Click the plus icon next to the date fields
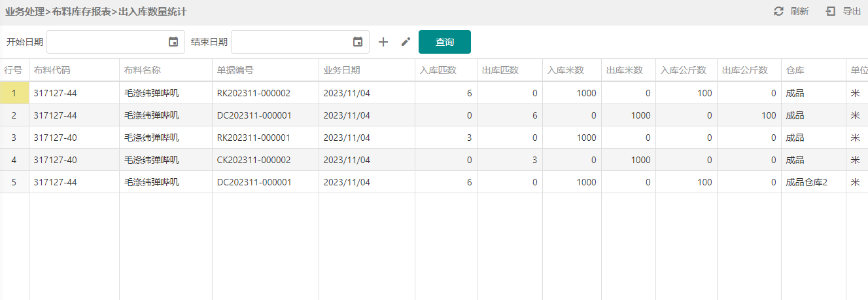This screenshot has height=300, width=868. [x=383, y=42]
